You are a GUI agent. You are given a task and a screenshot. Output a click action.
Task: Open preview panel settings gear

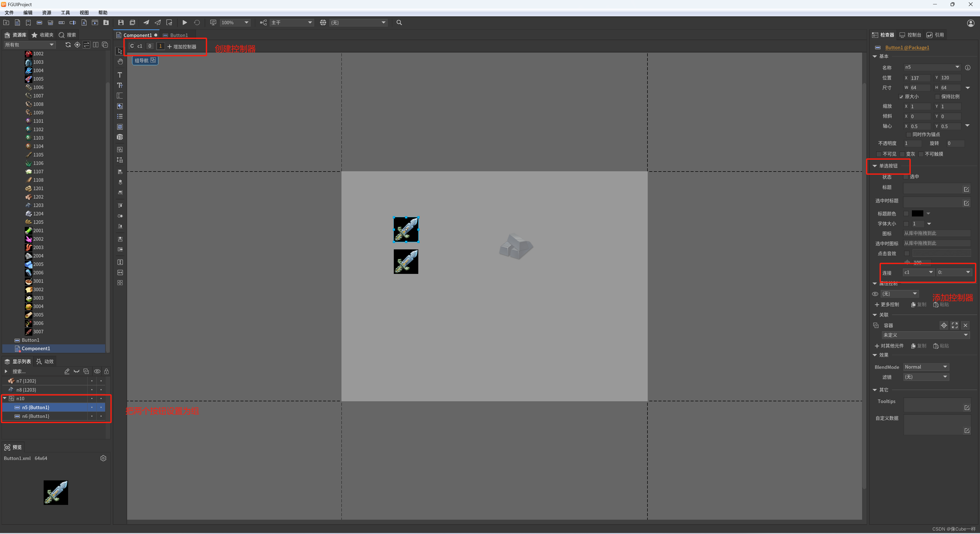pos(103,458)
